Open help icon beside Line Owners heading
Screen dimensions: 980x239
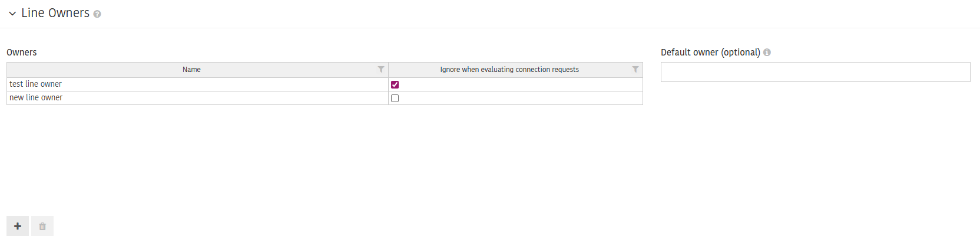(97, 14)
